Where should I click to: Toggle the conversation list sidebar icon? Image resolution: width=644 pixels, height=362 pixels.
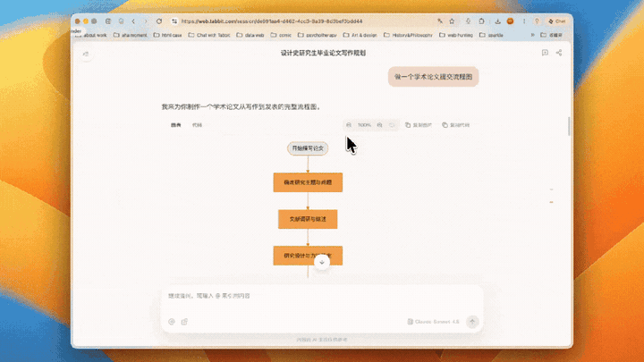coord(86,54)
